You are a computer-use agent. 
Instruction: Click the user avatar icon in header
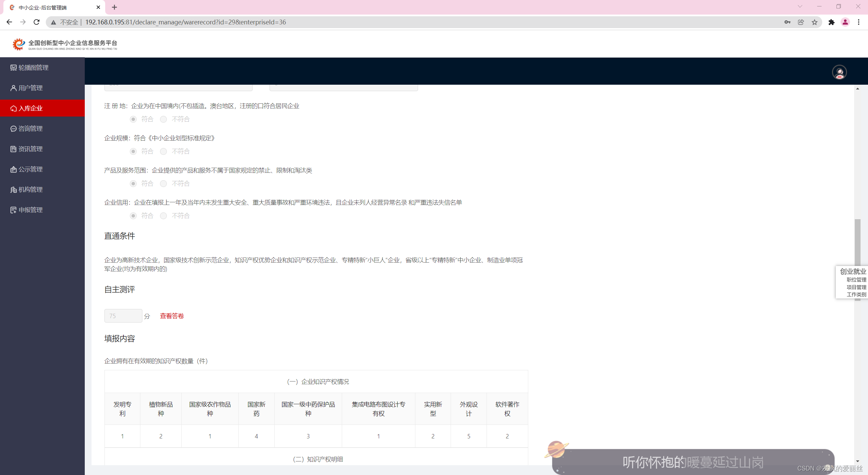click(839, 72)
